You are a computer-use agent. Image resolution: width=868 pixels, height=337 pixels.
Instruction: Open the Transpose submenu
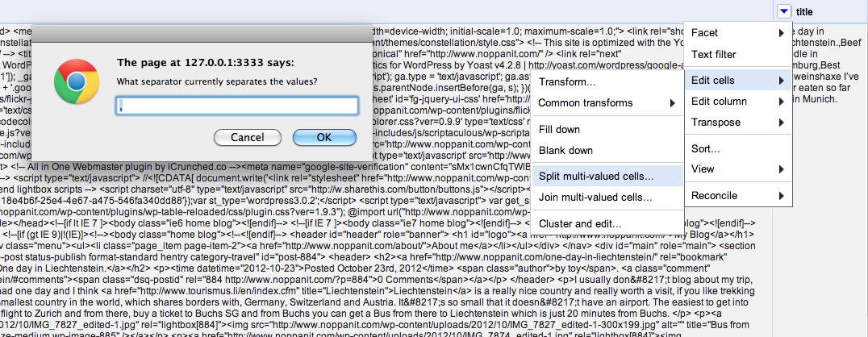click(737, 123)
